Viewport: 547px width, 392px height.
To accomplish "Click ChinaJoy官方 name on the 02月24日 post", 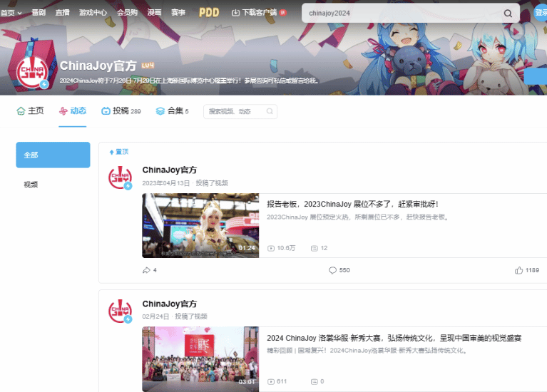I will tap(170, 304).
